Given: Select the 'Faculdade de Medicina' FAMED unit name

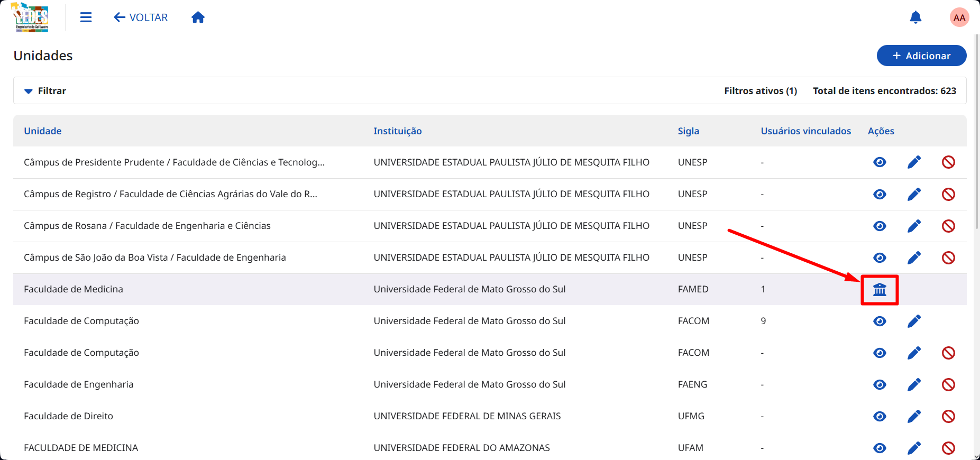Looking at the screenshot, I should [74, 289].
